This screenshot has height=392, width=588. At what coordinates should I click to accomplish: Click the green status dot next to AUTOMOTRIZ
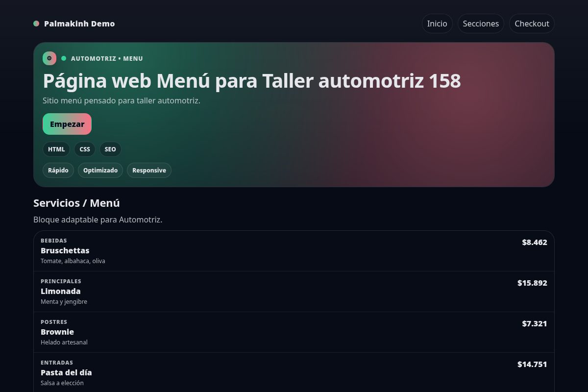tap(64, 58)
